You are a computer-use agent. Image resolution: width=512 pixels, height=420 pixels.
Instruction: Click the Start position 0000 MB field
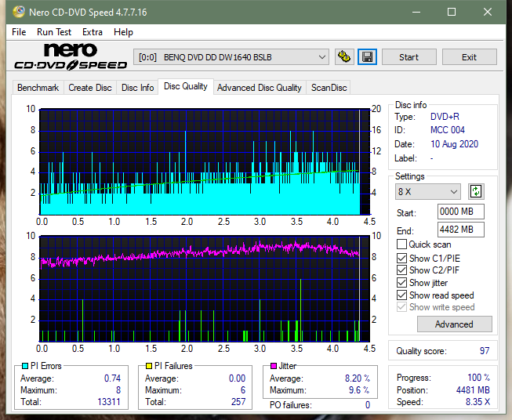[x=461, y=212]
